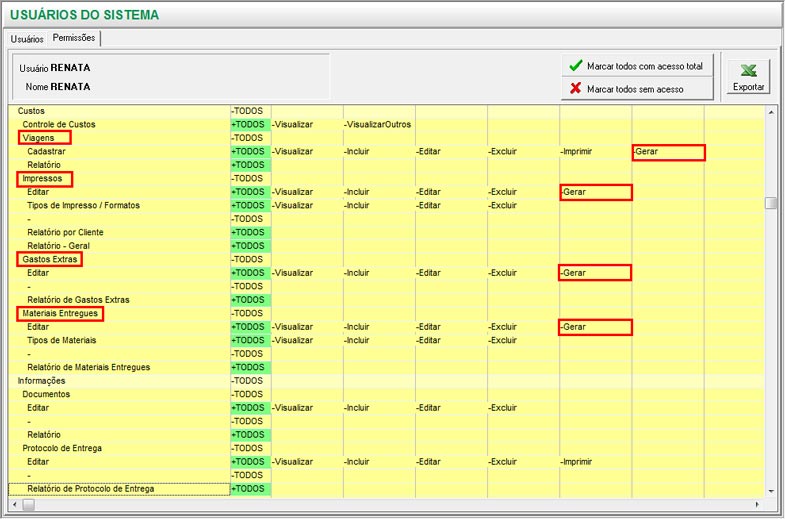Toggle -Incluir in Documentos Editar row

[379, 408]
